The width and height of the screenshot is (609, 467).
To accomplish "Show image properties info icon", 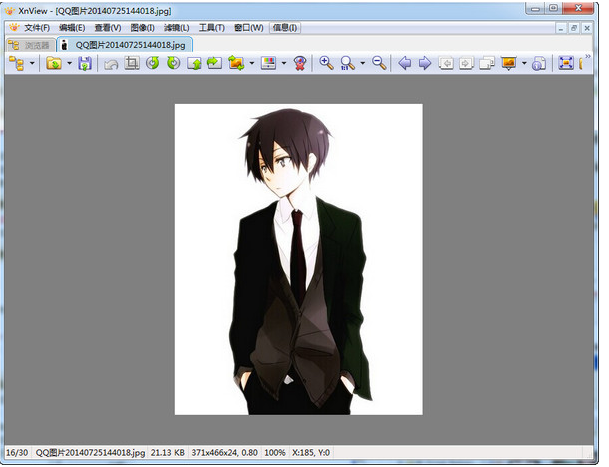I will (539, 64).
